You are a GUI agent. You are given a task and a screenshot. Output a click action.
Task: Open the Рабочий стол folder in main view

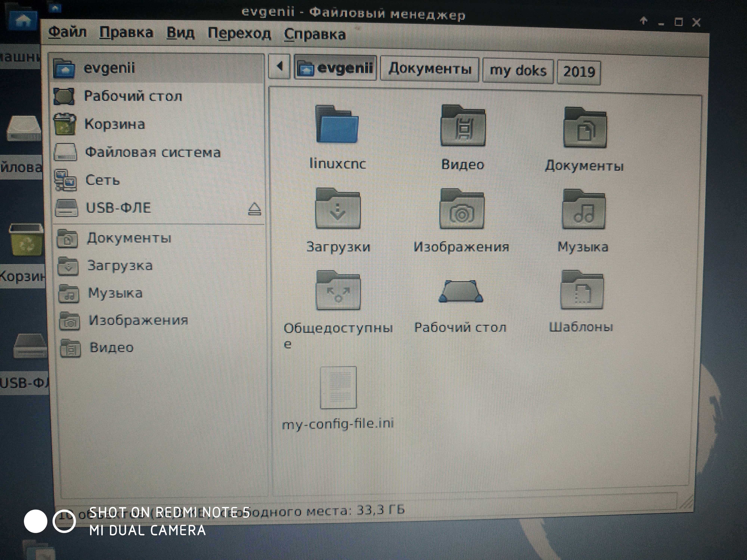(461, 292)
